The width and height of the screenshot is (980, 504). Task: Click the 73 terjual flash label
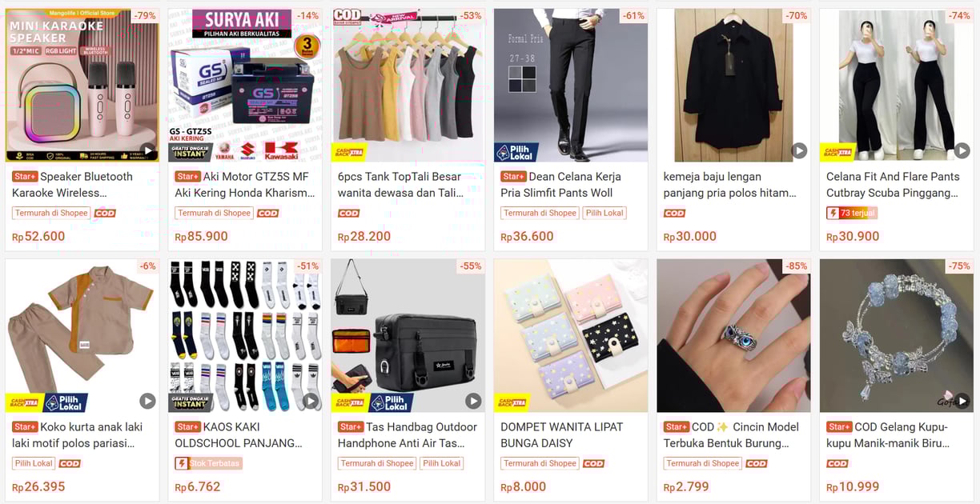click(852, 213)
